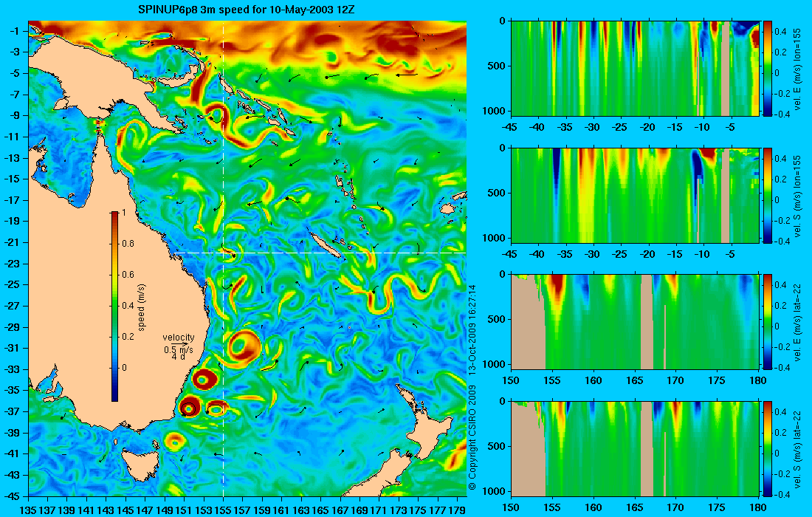The image size is (812, 517).
Task: Click the 'vel. S (m/s) lon=155' label
Action: pyautogui.click(x=798, y=195)
